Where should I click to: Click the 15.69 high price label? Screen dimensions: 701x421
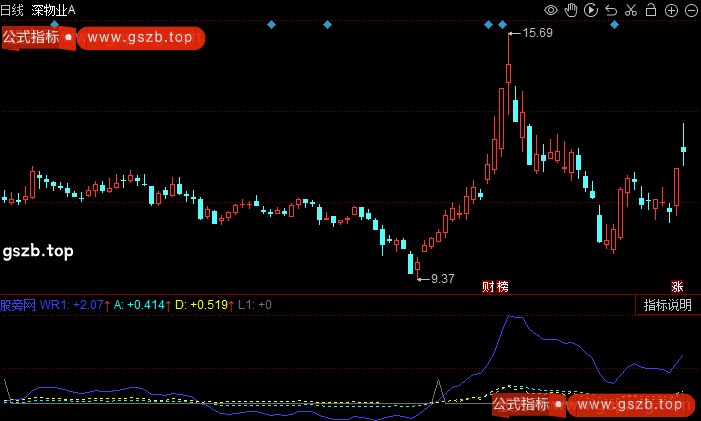(538, 33)
